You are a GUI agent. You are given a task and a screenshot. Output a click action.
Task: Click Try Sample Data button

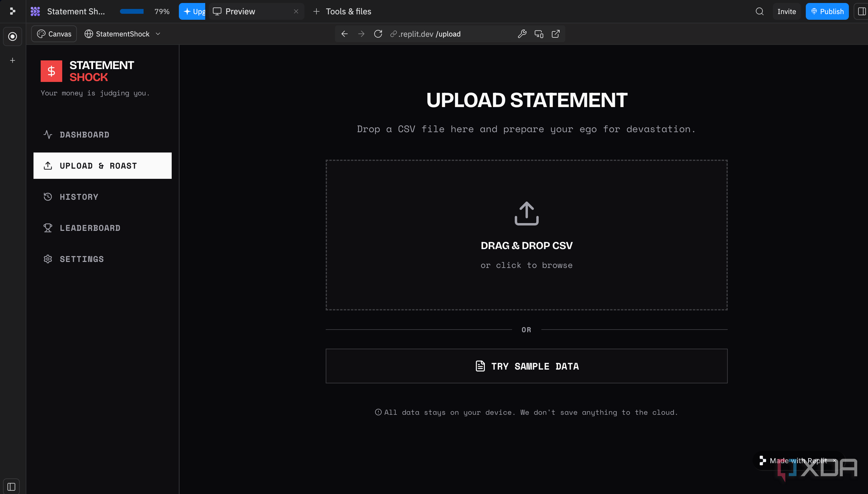[527, 366]
